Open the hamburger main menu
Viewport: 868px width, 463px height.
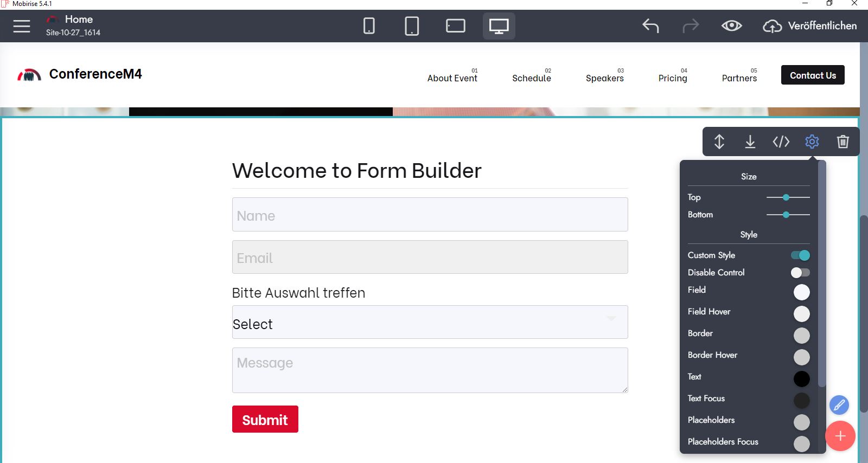(x=22, y=26)
